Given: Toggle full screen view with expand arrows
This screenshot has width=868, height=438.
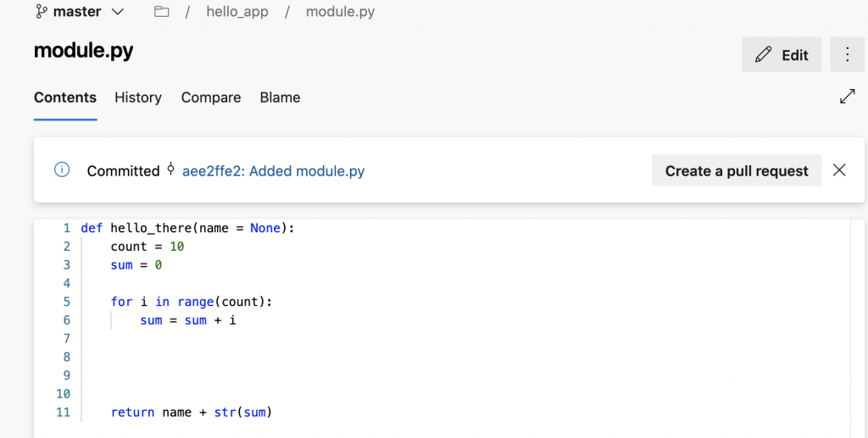Looking at the screenshot, I should [847, 97].
